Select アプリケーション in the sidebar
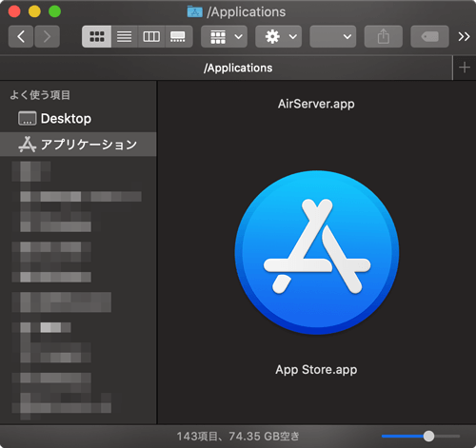This screenshot has width=476, height=448. (x=78, y=145)
